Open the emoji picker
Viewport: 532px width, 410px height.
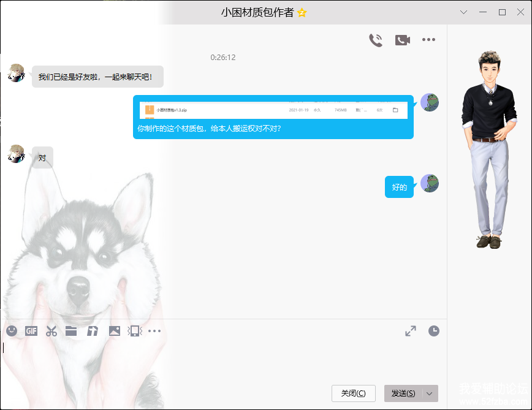(x=12, y=331)
